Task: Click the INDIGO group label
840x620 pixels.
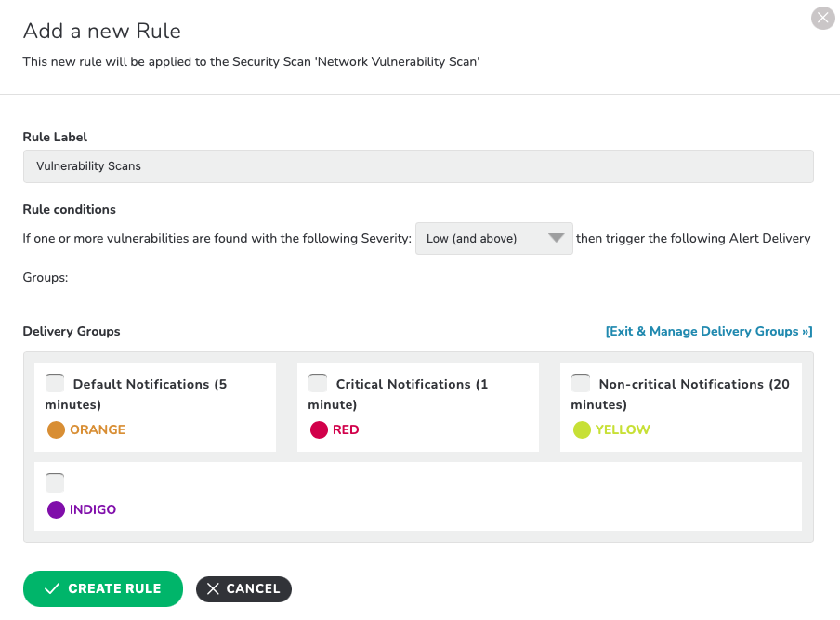Action: click(x=93, y=509)
